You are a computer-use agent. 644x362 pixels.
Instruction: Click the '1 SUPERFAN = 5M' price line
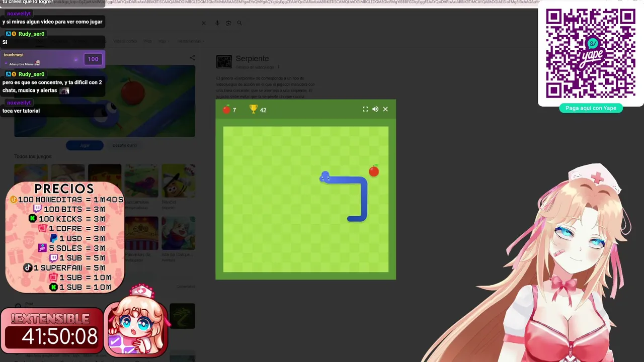point(64,267)
